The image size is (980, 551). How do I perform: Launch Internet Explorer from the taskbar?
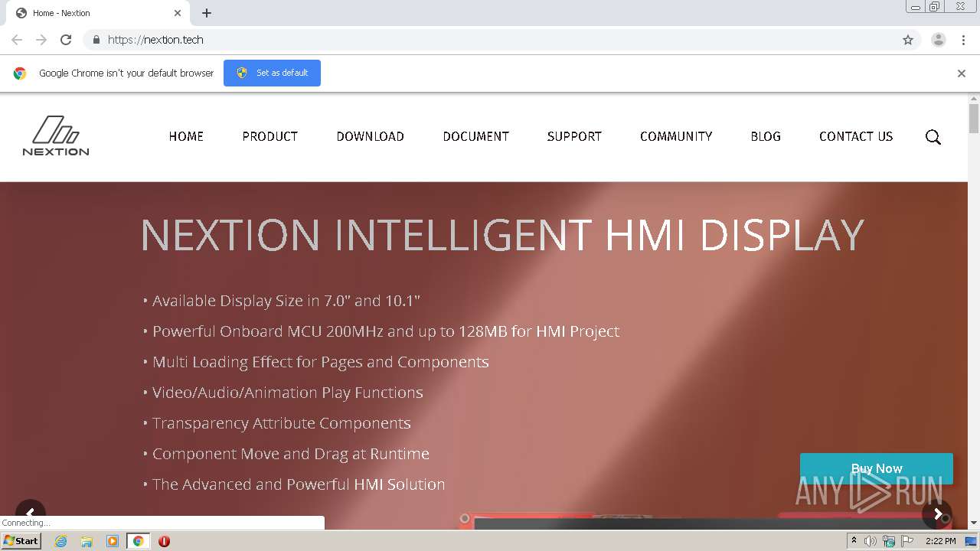60,541
